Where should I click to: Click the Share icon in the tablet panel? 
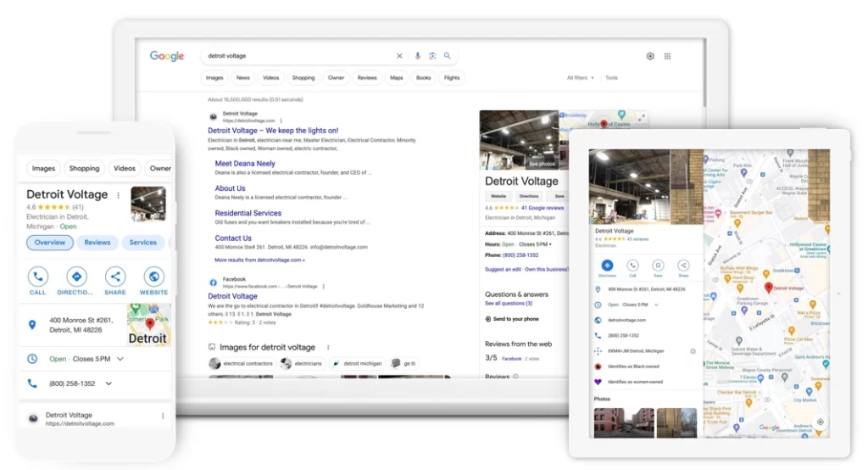point(684,266)
